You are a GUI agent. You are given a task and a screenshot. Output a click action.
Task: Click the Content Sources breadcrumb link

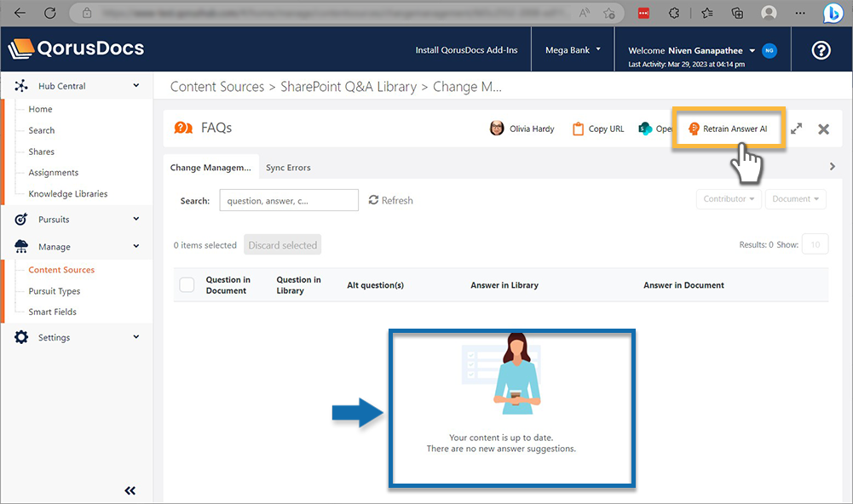217,87
